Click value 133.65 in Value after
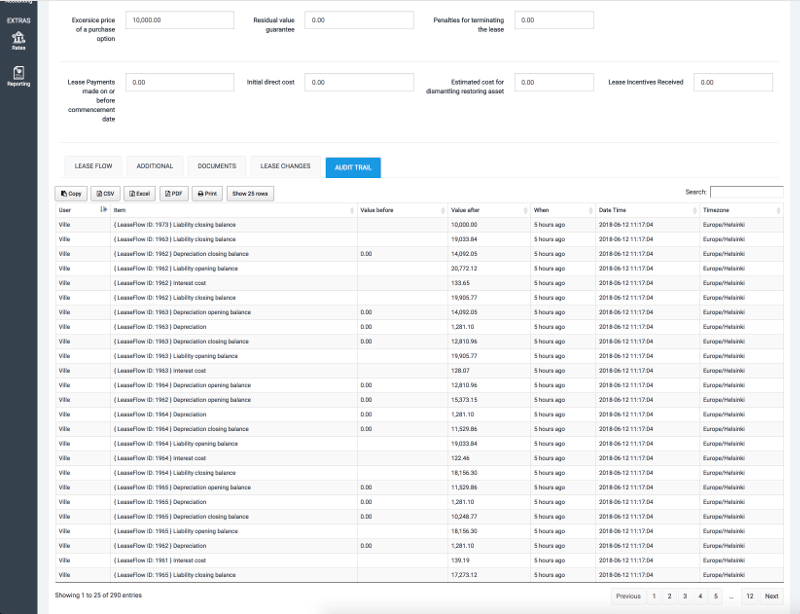 (x=460, y=283)
